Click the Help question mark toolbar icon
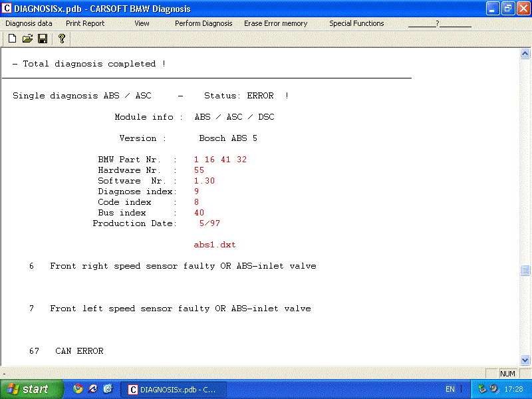This screenshot has width=532, height=399. [x=61, y=39]
